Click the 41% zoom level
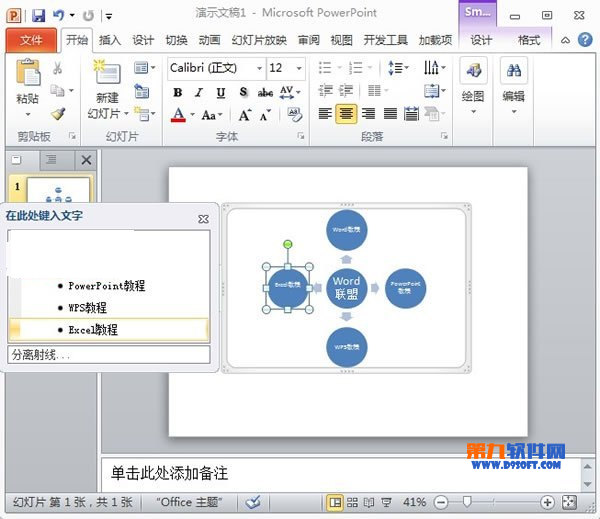 pyautogui.click(x=414, y=502)
